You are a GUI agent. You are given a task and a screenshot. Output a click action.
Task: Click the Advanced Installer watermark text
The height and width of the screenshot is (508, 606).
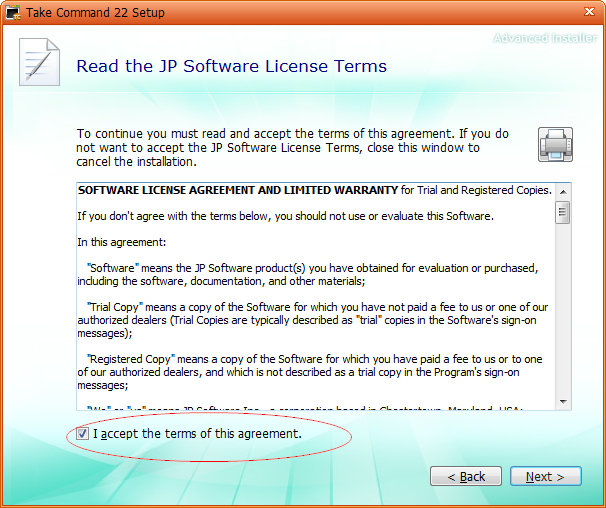(x=545, y=38)
